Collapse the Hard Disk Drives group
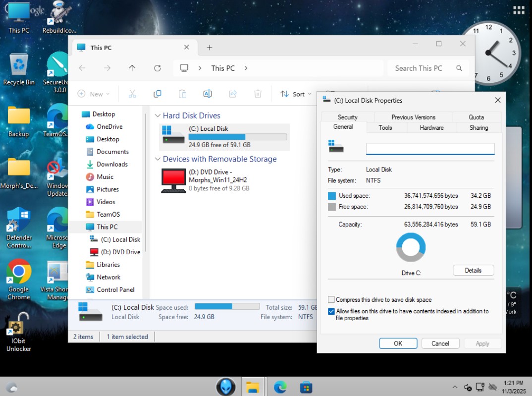 pos(158,116)
